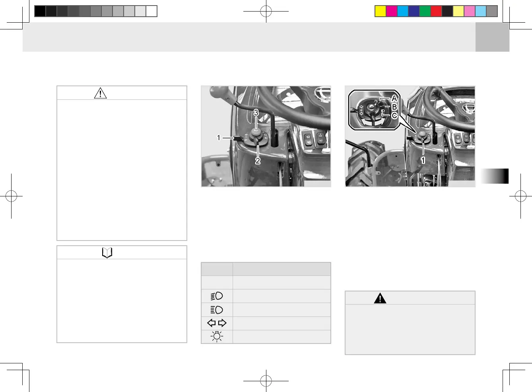The image size is (532, 392).
Task: Click the low beam headlight symbol
Action: click(217, 296)
